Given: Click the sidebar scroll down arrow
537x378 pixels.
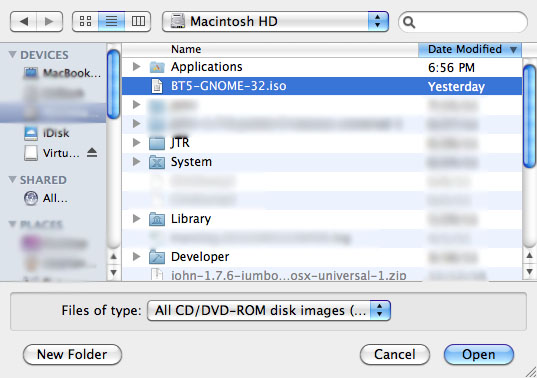Looking at the screenshot, I should click(114, 273).
